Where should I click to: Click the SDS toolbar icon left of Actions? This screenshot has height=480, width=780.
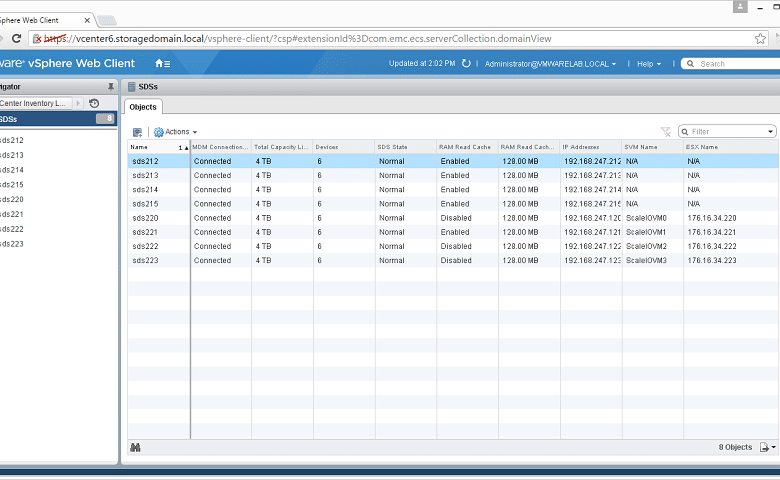(137, 132)
